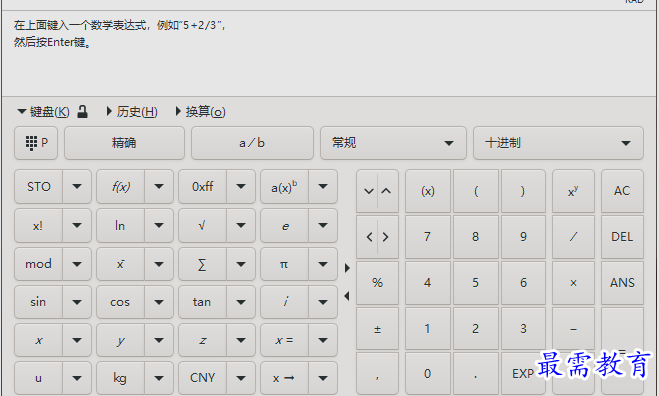The width and height of the screenshot is (659, 396).
Task: Click the number 7 key
Action: point(428,237)
